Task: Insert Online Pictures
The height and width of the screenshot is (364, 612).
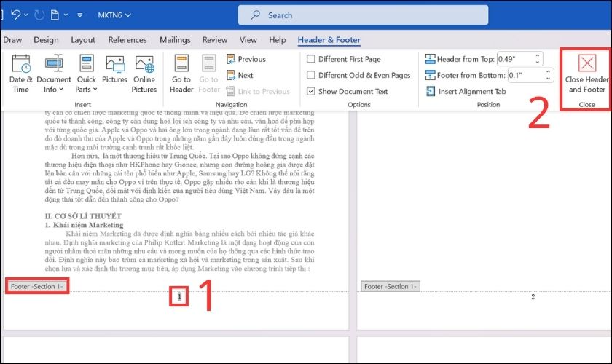Action: point(144,74)
